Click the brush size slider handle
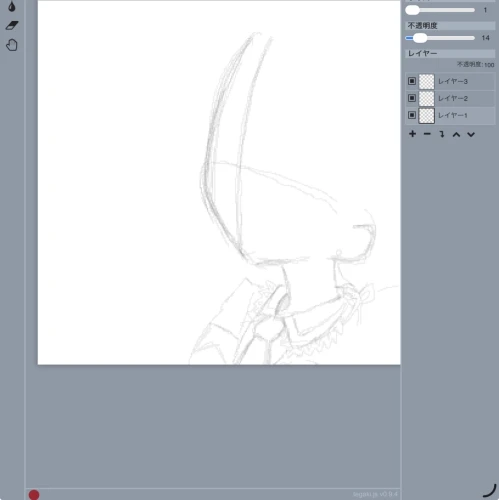Viewport: 499px width, 500px height. (x=412, y=10)
